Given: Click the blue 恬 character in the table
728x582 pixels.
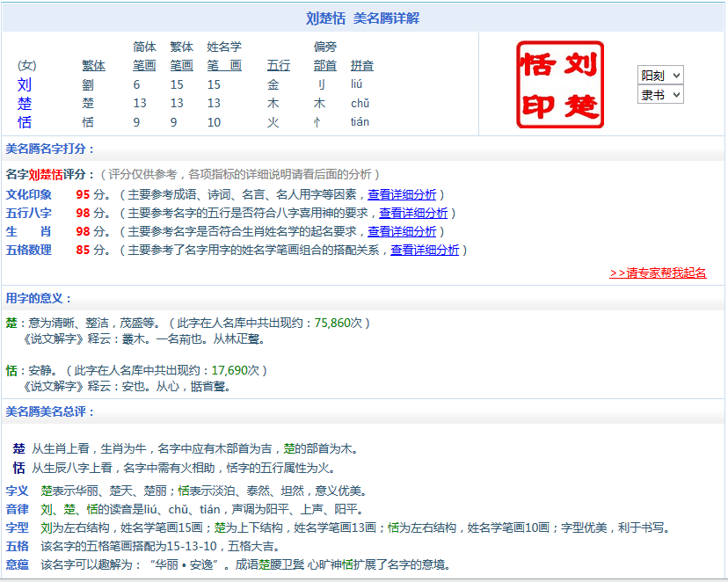Looking at the screenshot, I should pyautogui.click(x=25, y=122).
